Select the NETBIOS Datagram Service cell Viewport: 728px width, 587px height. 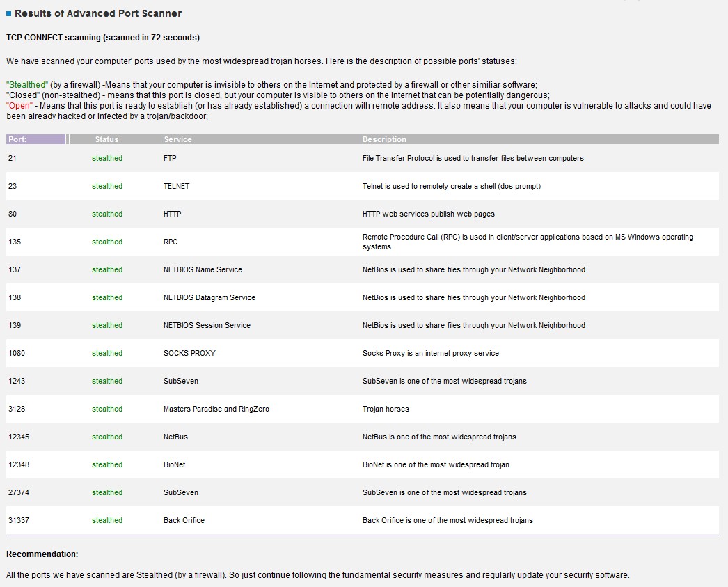(x=209, y=297)
